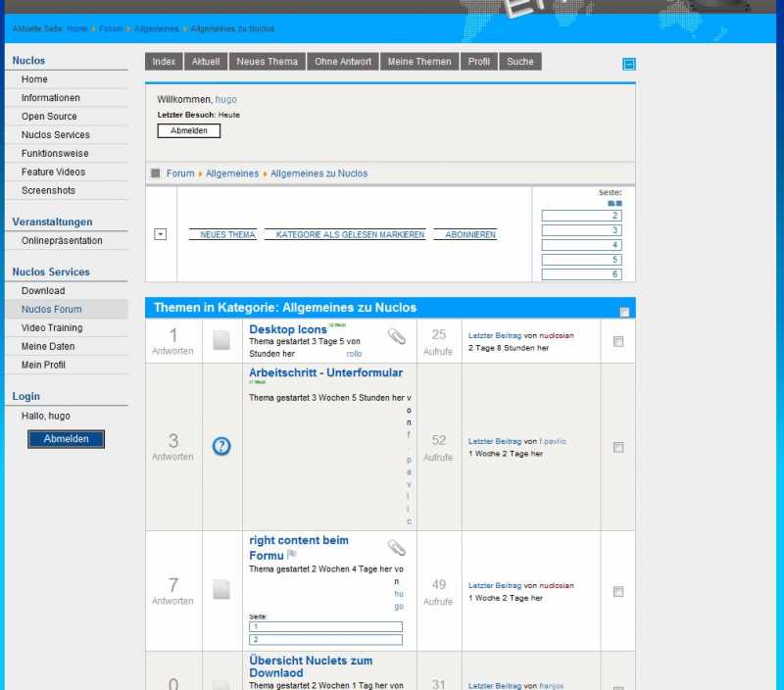This screenshot has height=690, width=784.
Task: Click the paperclip attachment icon for Desktop Icons
Action: 397,336
